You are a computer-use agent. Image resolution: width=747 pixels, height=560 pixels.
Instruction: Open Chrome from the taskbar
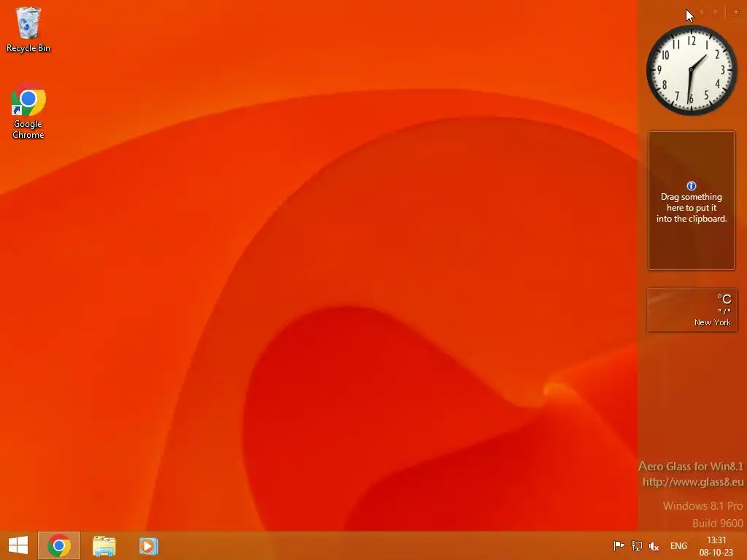[59, 545]
